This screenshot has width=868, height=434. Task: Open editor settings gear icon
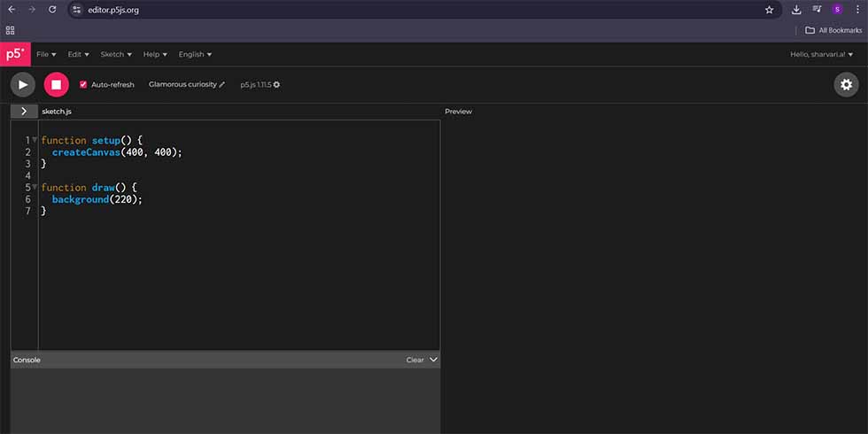click(x=846, y=85)
